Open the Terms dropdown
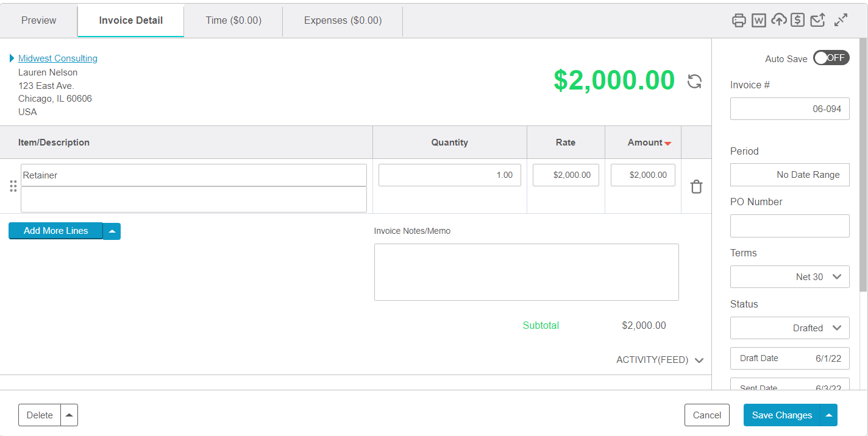 789,276
